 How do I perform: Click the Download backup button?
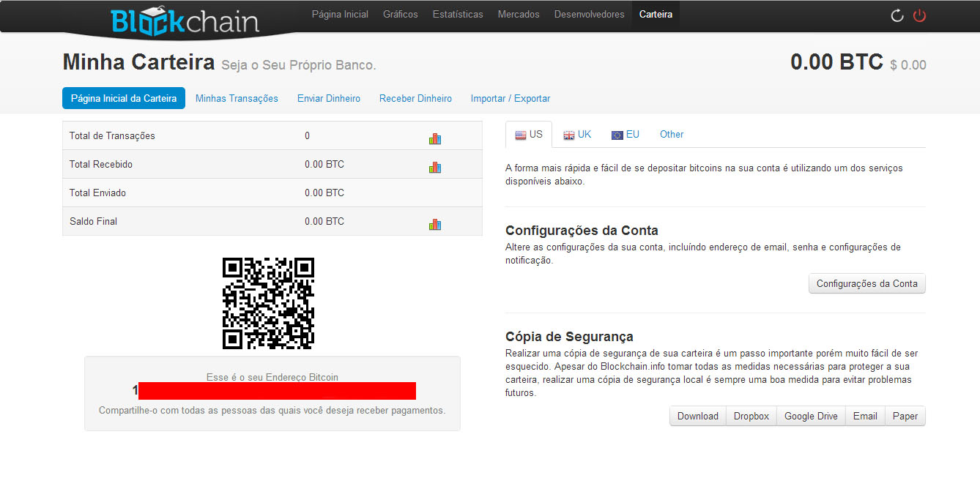tap(698, 416)
